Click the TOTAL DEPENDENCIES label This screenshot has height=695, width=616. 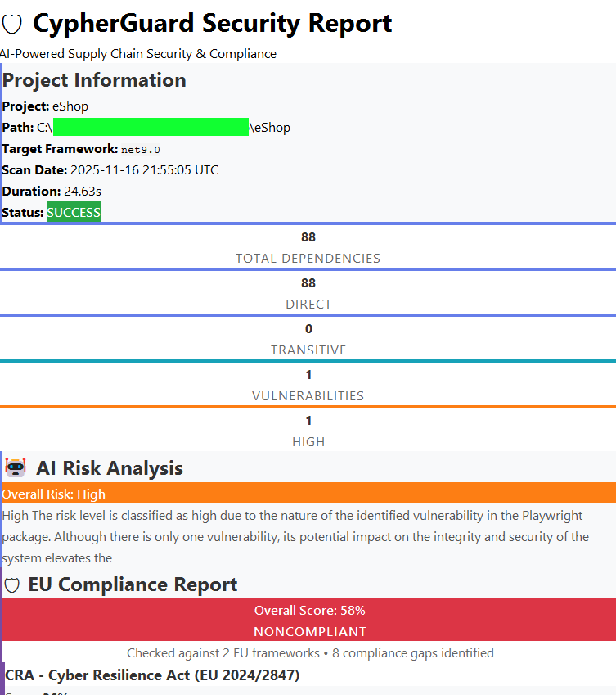point(308,259)
